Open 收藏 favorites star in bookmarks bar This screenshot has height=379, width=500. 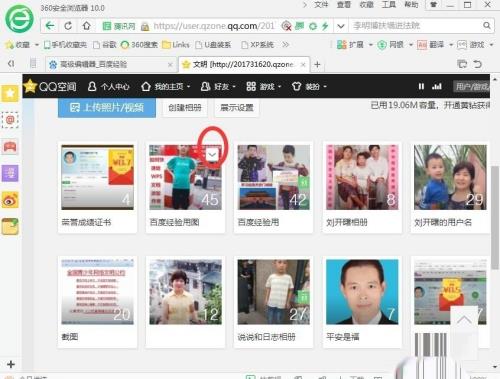pyautogui.click(x=18, y=45)
